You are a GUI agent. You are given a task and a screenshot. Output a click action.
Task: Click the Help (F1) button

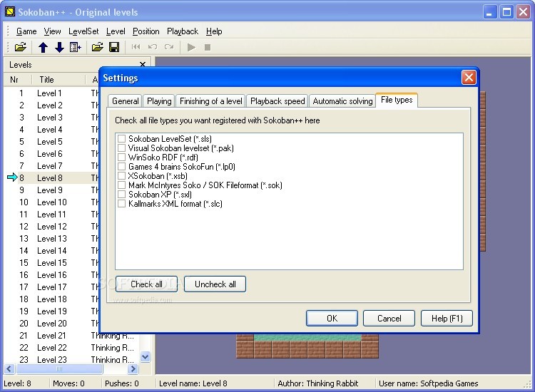[x=447, y=318]
